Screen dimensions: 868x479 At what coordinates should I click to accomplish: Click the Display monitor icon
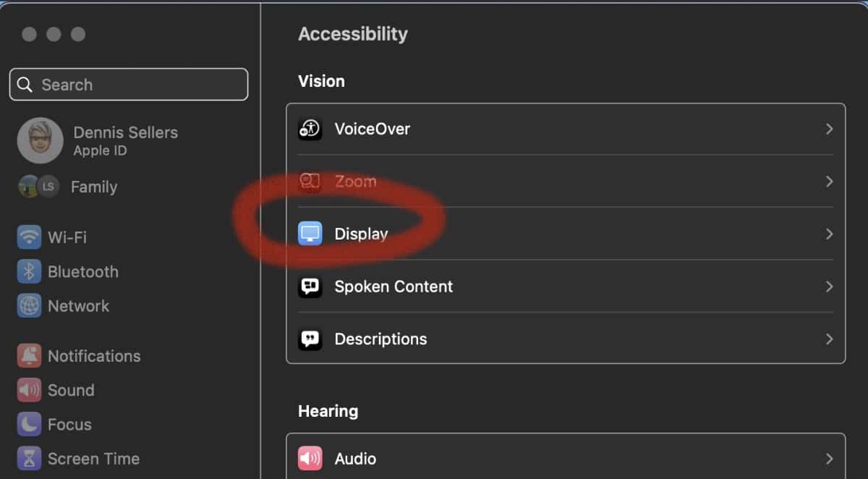[x=310, y=234]
